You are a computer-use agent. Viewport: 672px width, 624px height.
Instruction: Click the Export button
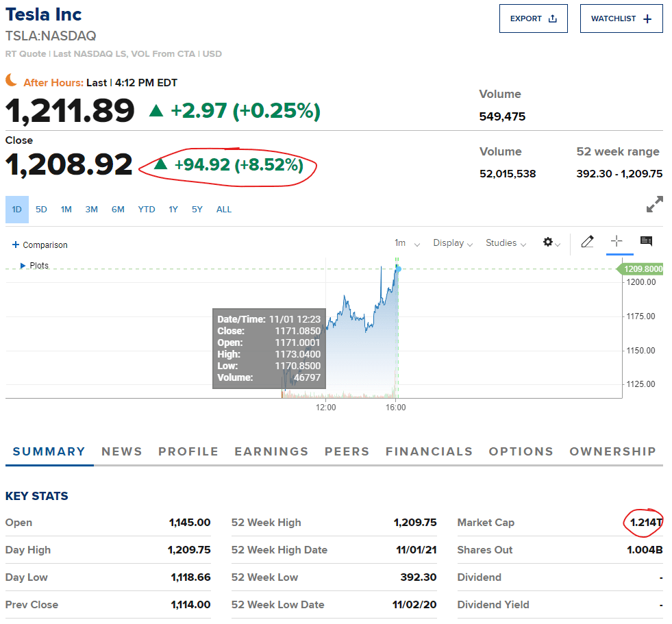(533, 18)
